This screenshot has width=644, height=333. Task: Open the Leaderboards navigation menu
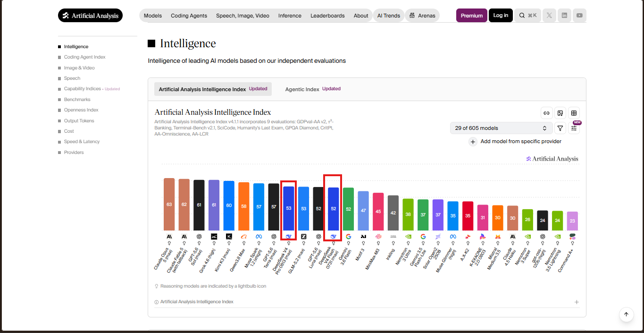(327, 16)
